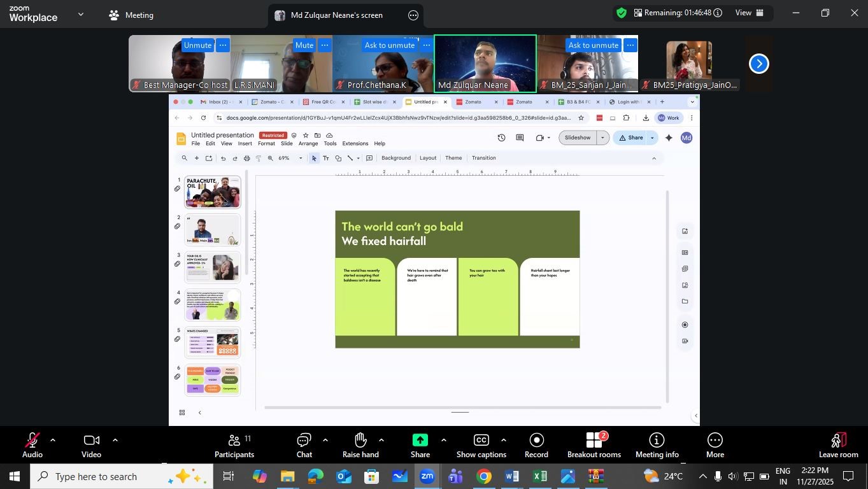This screenshot has width=868, height=489.
Task: Start screen Share
Action: pos(420,444)
